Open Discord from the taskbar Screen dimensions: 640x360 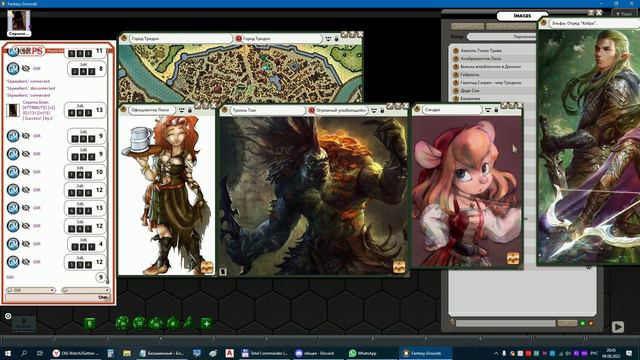point(314,353)
